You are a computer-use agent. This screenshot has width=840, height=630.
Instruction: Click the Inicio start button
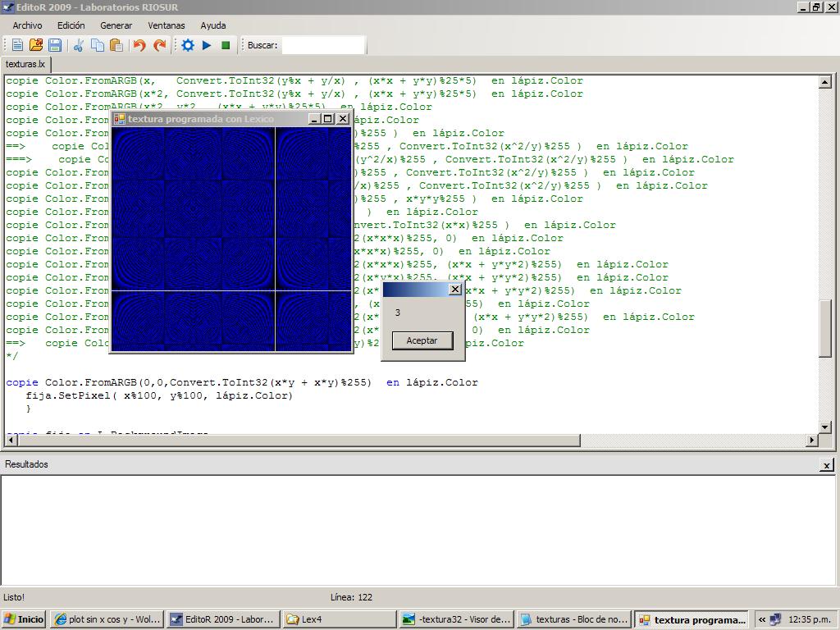pyautogui.click(x=24, y=619)
